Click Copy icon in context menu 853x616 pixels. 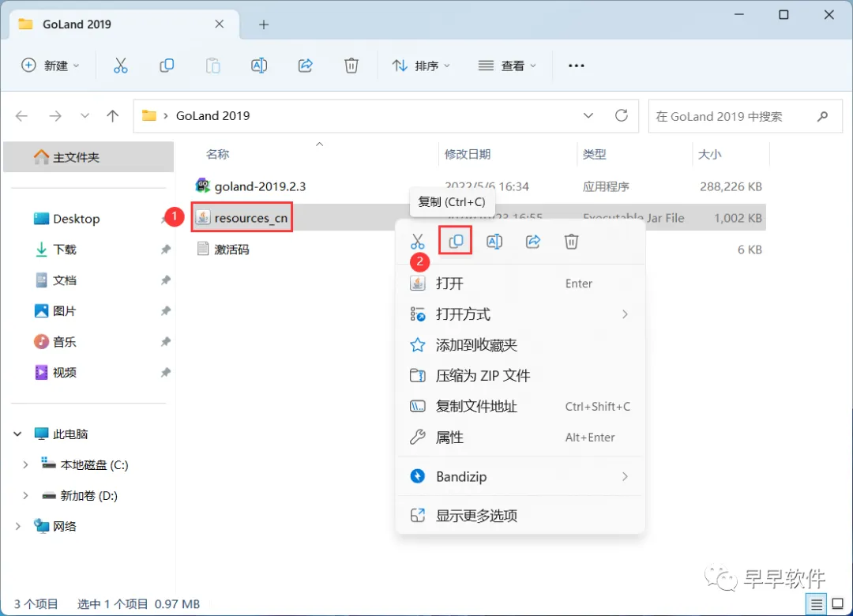pos(456,241)
